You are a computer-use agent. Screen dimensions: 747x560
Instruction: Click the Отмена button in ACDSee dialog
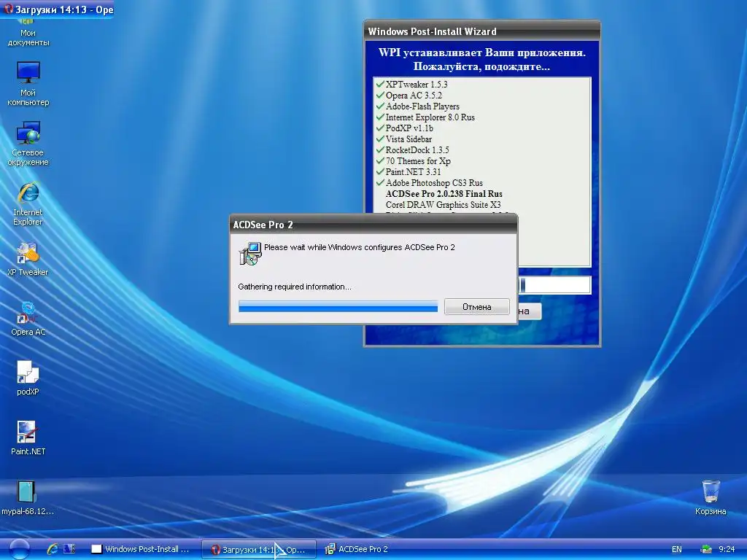[x=477, y=307]
